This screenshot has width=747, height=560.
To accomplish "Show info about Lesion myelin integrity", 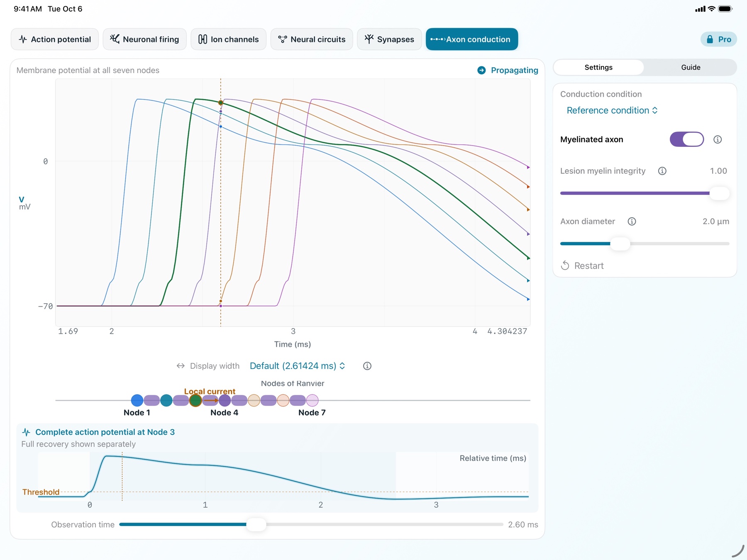I will pos(662,171).
